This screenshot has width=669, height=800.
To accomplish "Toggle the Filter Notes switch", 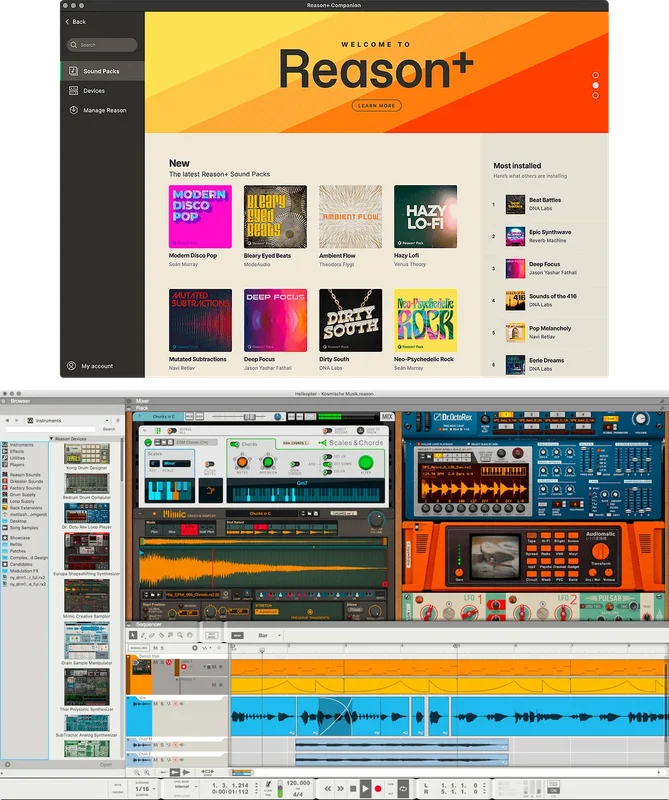I will [209, 464].
